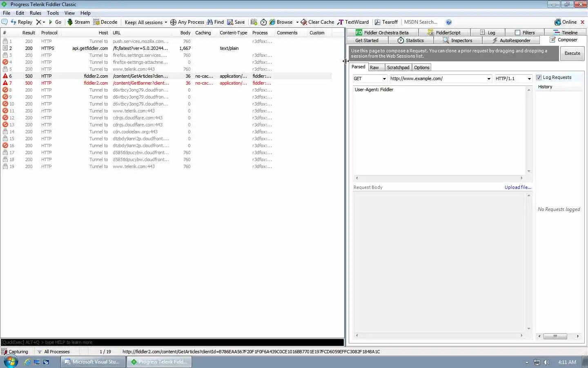The width and height of the screenshot is (588, 368).
Task: Clear Cache from the toolbar
Action: [317, 22]
